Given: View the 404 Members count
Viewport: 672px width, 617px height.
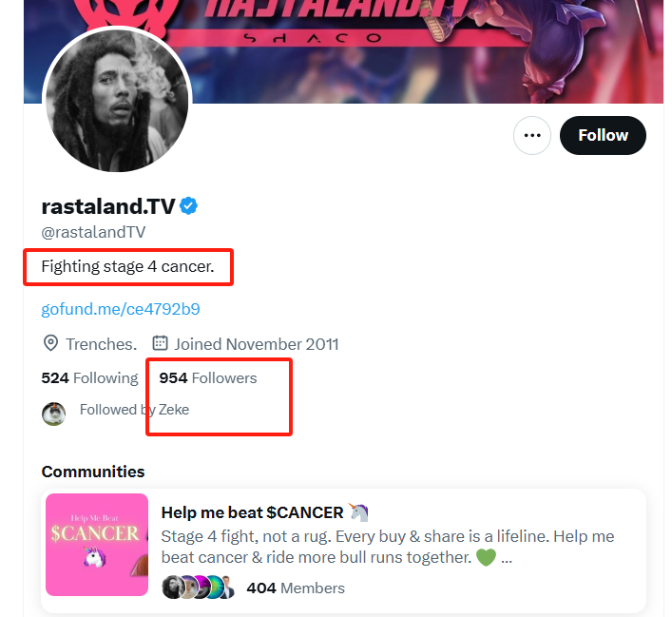Looking at the screenshot, I should click(296, 588).
